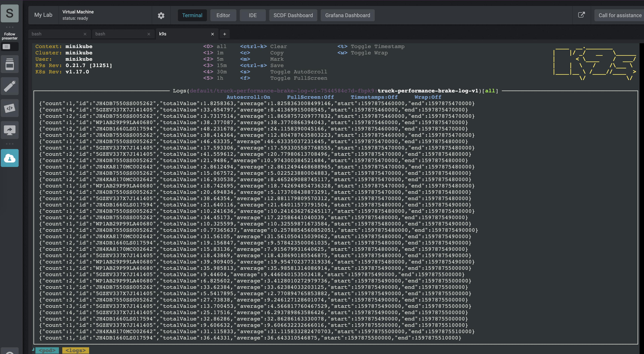The image size is (644, 354).
Task: Close the first bash terminal tab
Action: point(85,34)
